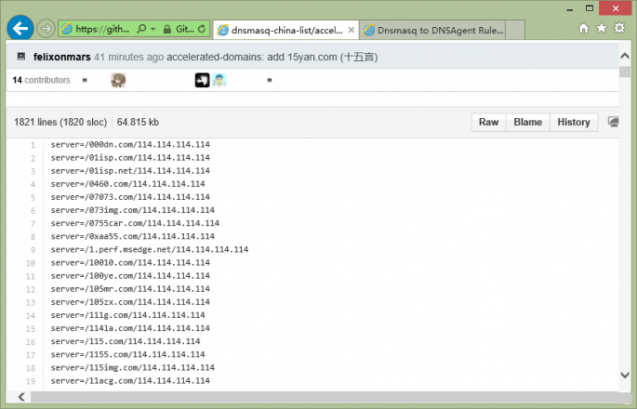Open the file History button
The height and width of the screenshot is (409, 637).
[x=573, y=122]
